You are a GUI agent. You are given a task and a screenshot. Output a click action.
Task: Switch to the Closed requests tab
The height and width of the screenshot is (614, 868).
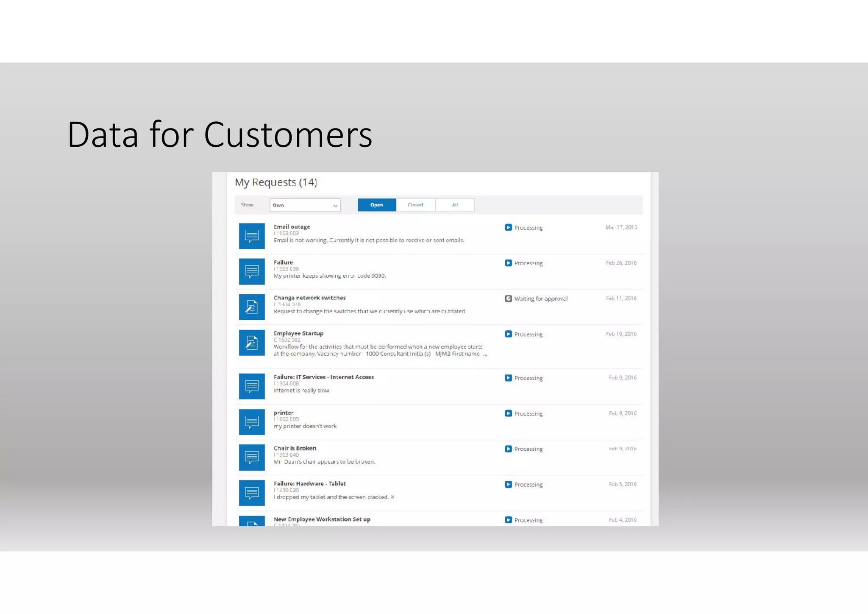(x=415, y=205)
